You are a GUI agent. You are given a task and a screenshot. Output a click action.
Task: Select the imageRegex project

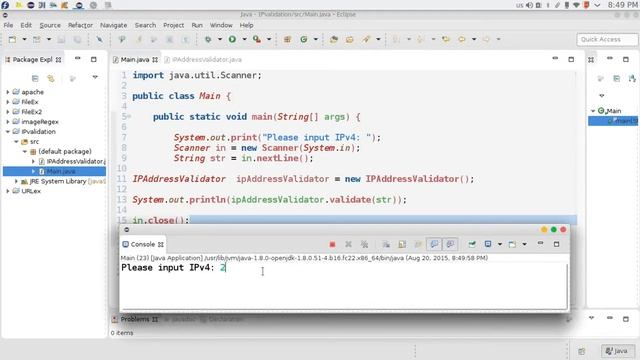coord(40,122)
